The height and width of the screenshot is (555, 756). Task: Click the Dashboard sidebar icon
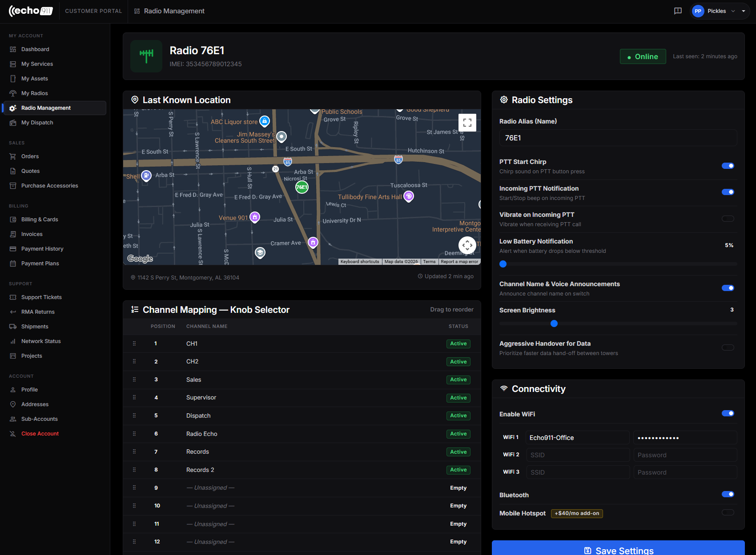(x=13, y=49)
